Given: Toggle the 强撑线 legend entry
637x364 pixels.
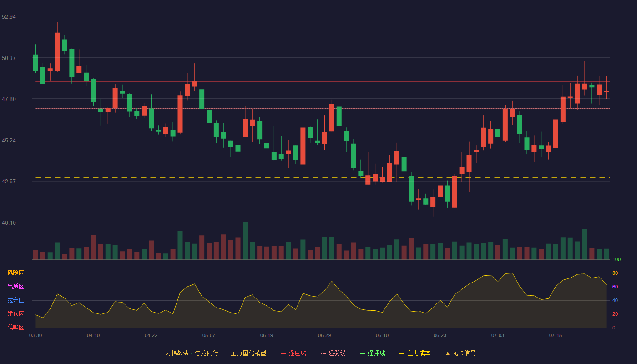Looking at the screenshot, I should click(373, 353).
